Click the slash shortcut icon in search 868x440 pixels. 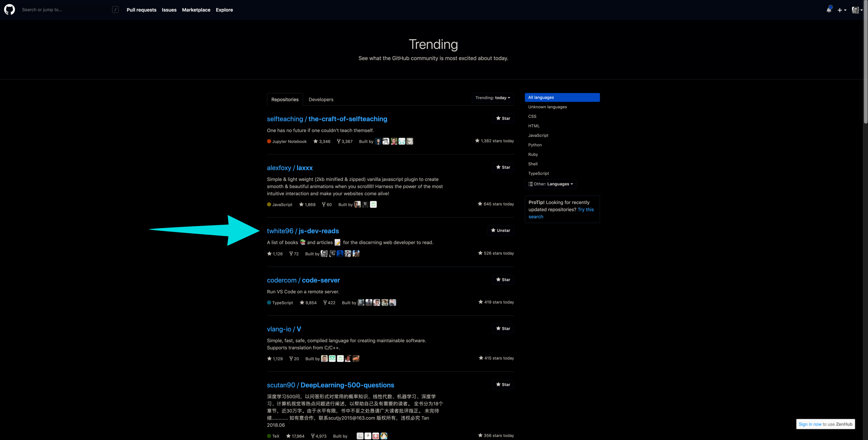[115, 10]
